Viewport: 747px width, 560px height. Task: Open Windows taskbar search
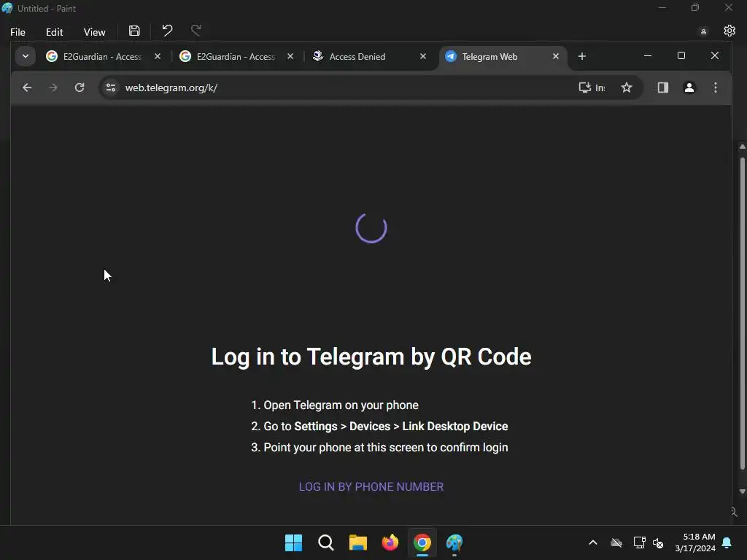(326, 542)
